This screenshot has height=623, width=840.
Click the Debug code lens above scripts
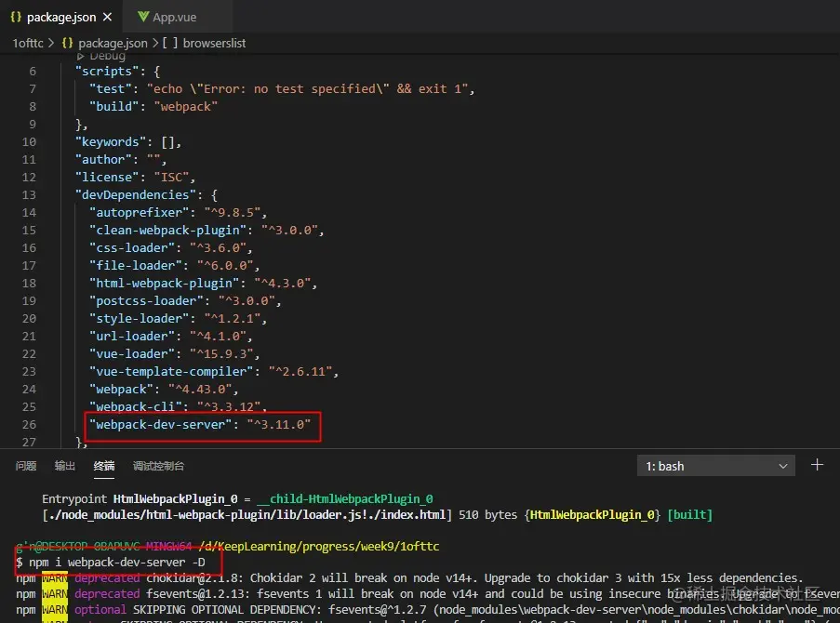click(x=101, y=56)
